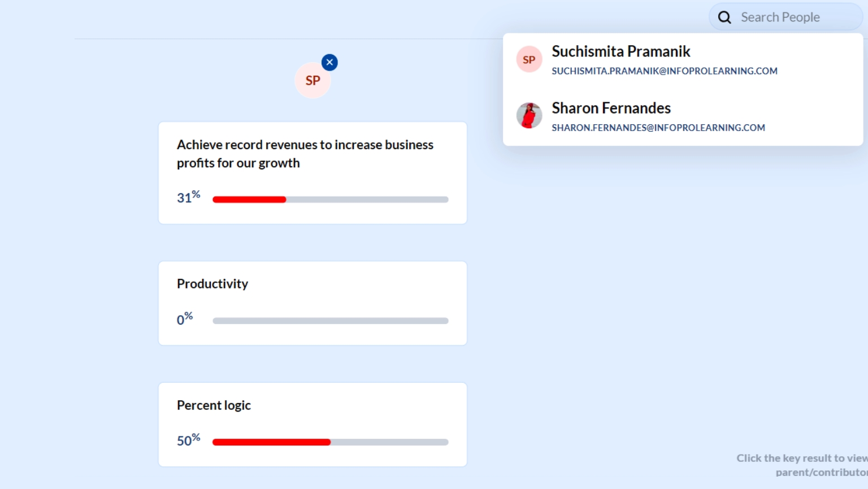The height and width of the screenshot is (489, 868).
Task: Click Suchismita Pramanik's SP avatar in results
Action: coord(529,59)
